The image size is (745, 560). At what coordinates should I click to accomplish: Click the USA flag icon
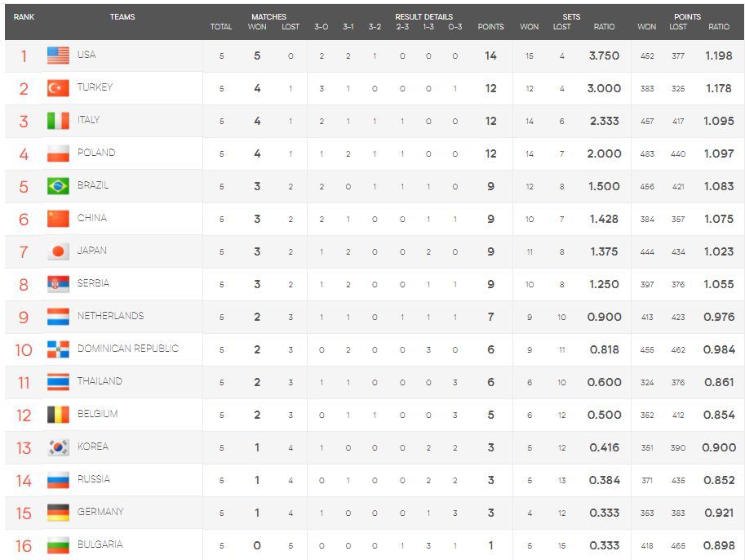point(58,56)
